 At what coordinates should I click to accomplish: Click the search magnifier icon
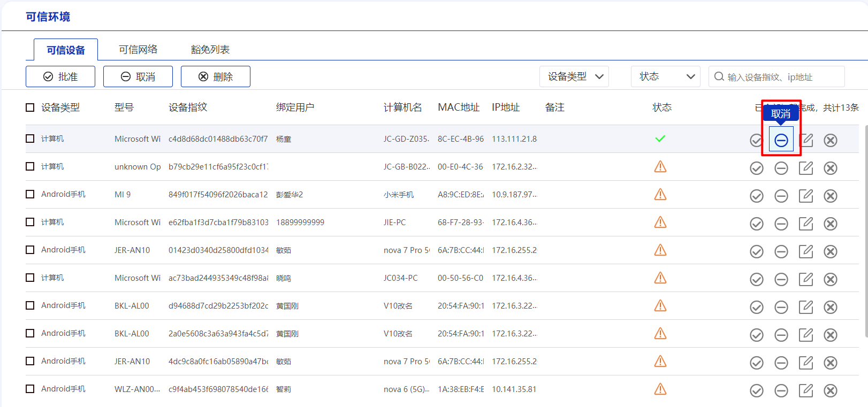click(719, 76)
